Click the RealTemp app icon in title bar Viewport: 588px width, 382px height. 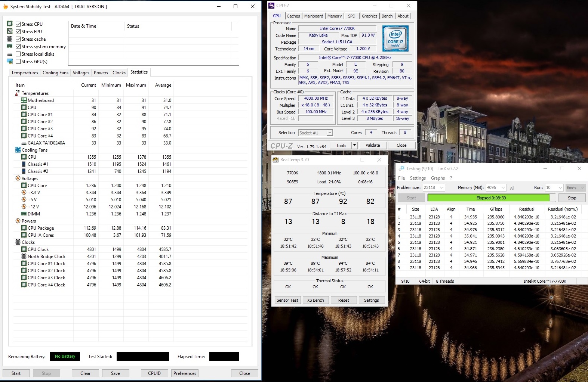coord(275,160)
